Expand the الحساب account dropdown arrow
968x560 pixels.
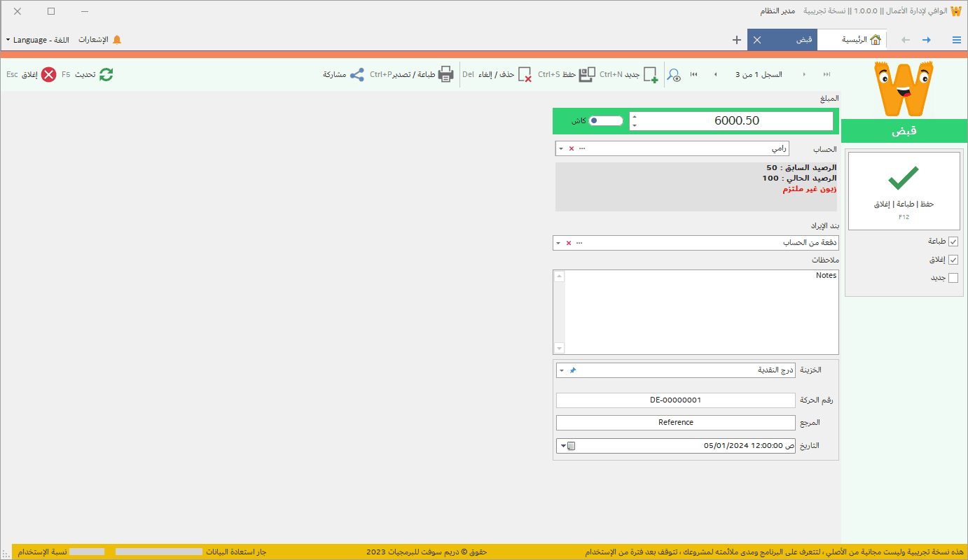click(561, 148)
